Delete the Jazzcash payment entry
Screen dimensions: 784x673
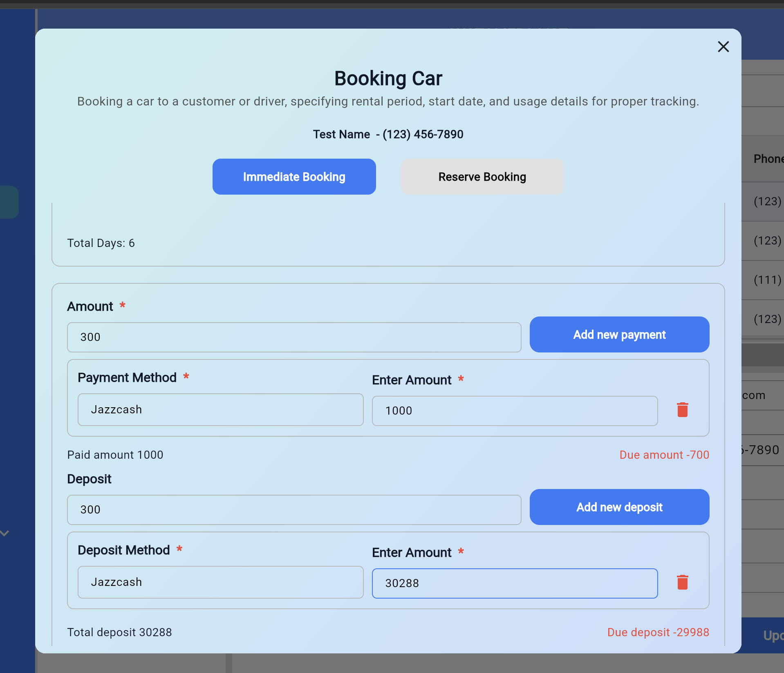click(x=682, y=410)
